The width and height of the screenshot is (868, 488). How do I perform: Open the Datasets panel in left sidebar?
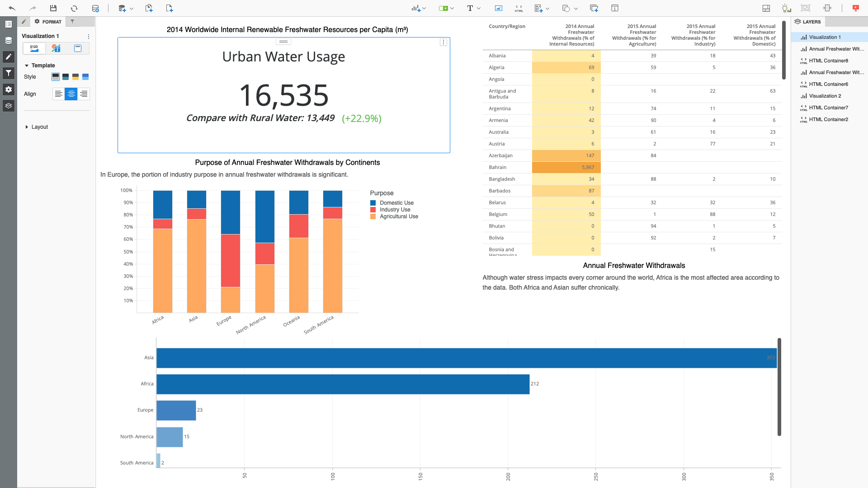(x=9, y=41)
